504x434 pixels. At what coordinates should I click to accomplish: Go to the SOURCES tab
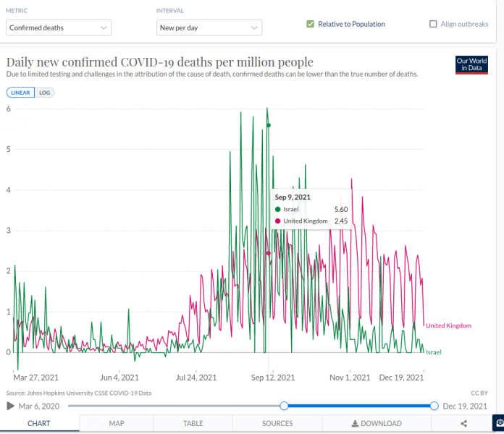(x=277, y=423)
